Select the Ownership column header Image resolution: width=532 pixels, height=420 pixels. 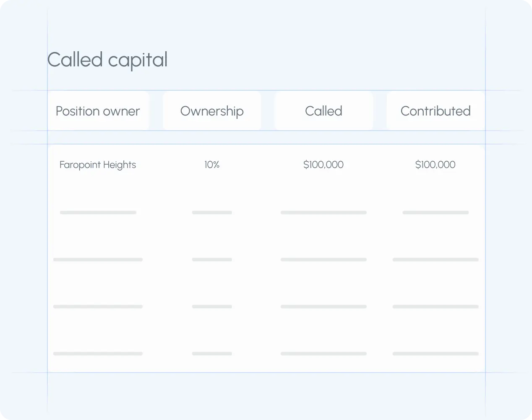pos(212,111)
